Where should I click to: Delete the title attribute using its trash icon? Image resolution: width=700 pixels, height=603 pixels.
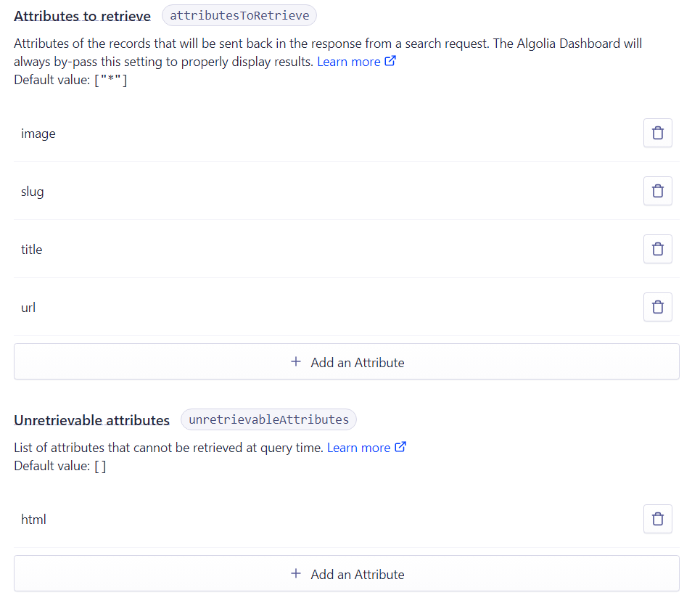point(657,249)
